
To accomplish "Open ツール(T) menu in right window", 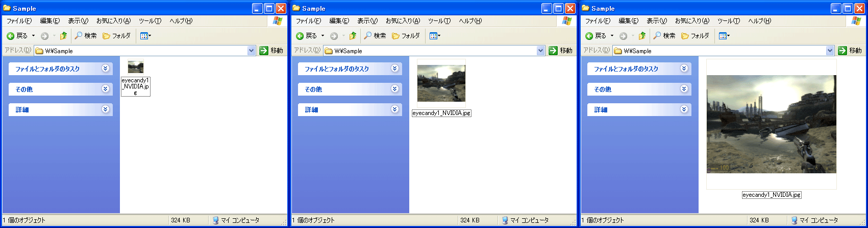I will 729,21.
